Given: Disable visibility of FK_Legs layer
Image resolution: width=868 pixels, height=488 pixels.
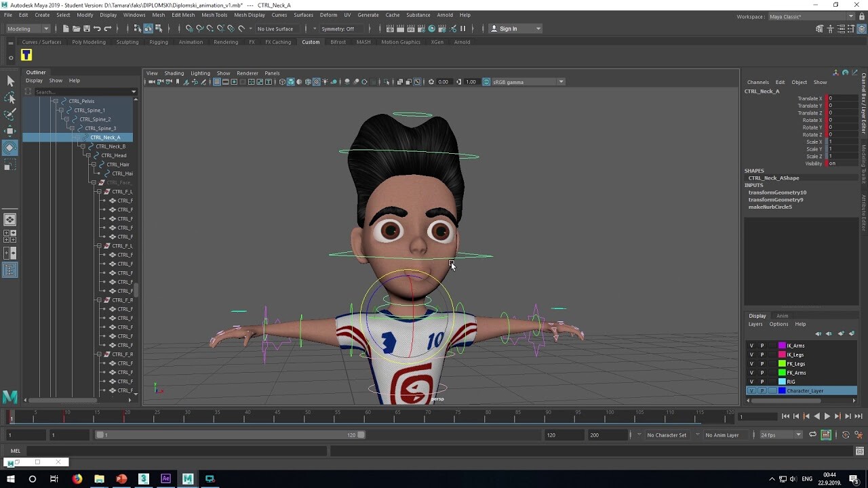Looking at the screenshot, I should click(x=751, y=364).
